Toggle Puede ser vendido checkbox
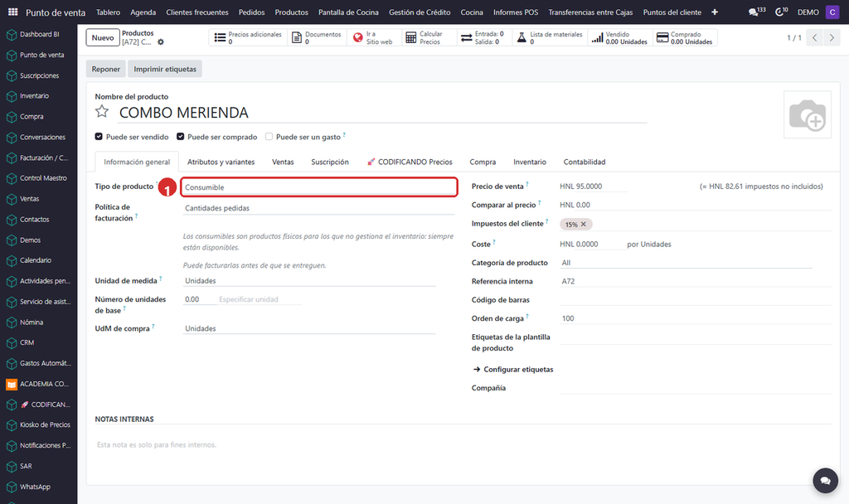Image resolution: width=849 pixels, height=504 pixels. 99,137
